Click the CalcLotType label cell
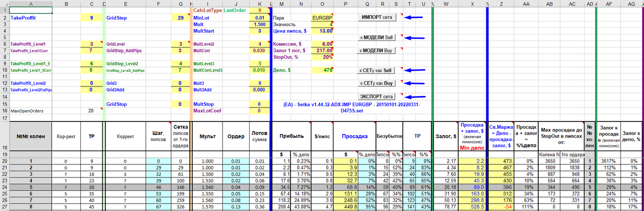Image resolution: width=644 pixels, height=211 pixels. point(207,10)
